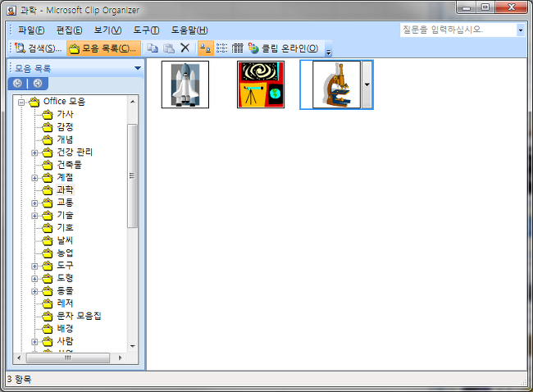Click the Copy toolbar icon
This screenshot has height=392, width=533.
153,48
